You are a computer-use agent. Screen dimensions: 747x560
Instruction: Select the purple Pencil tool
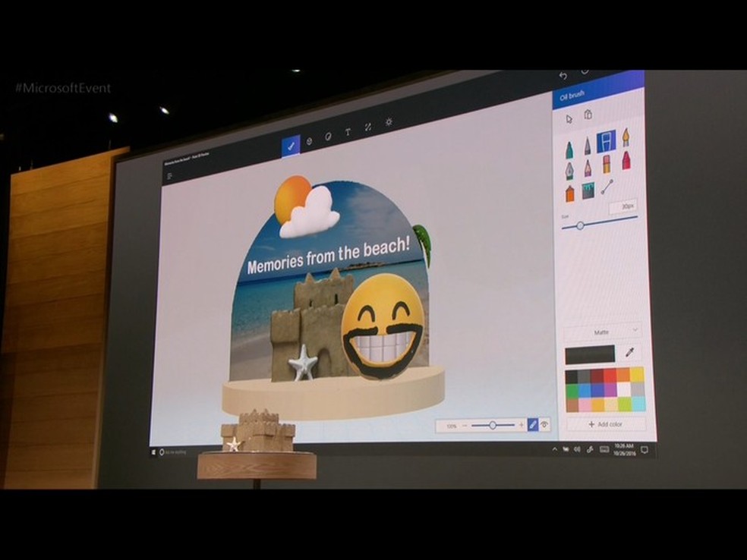[x=588, y=168]
